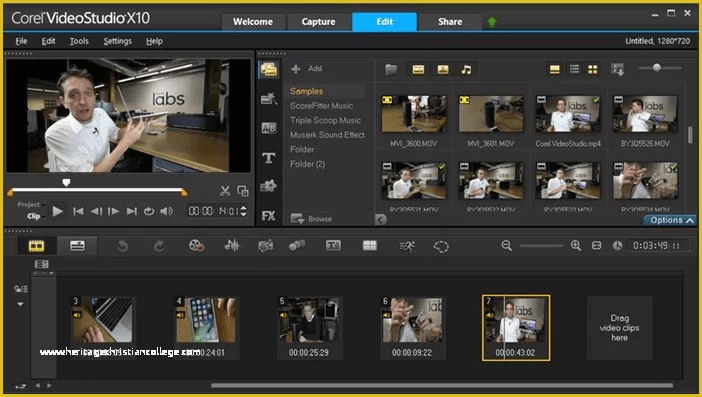
Task: Open the Share tab
Action: tap(450, 21)
